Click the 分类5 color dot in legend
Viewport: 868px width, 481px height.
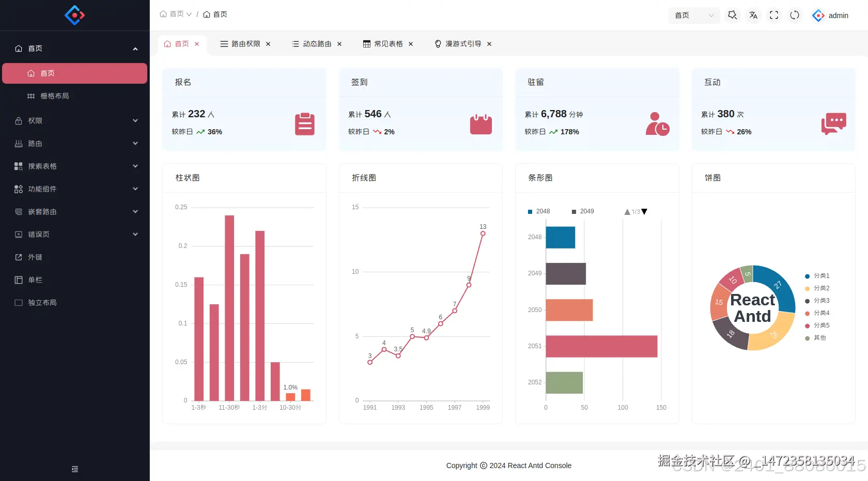tap(808, 325)
